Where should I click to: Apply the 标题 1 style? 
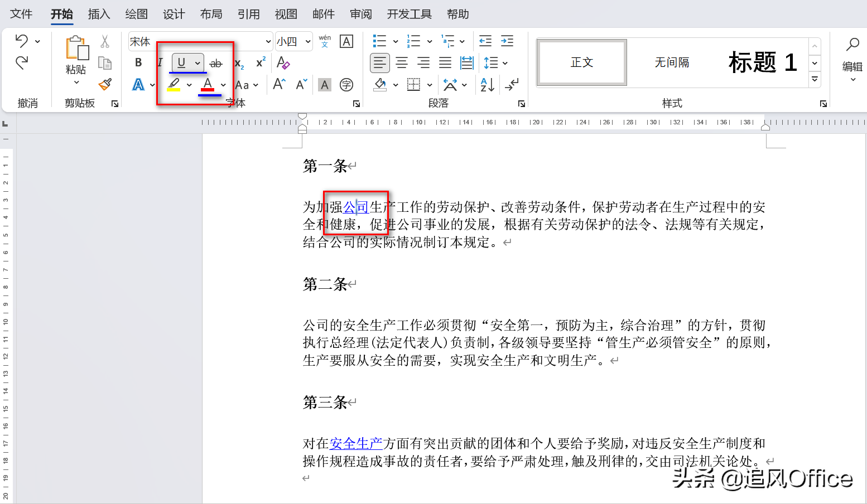pos(762,62)
